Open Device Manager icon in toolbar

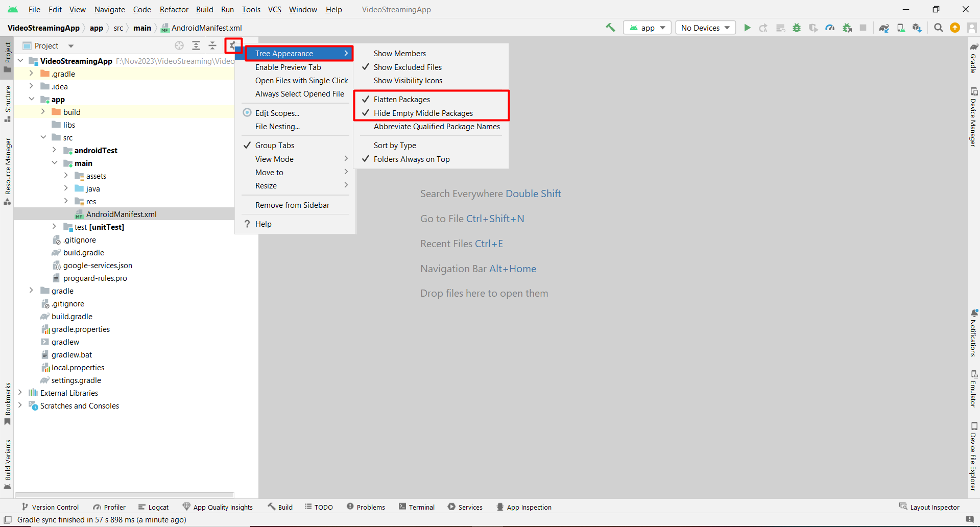pyautogui.click(x=901, y=28)
